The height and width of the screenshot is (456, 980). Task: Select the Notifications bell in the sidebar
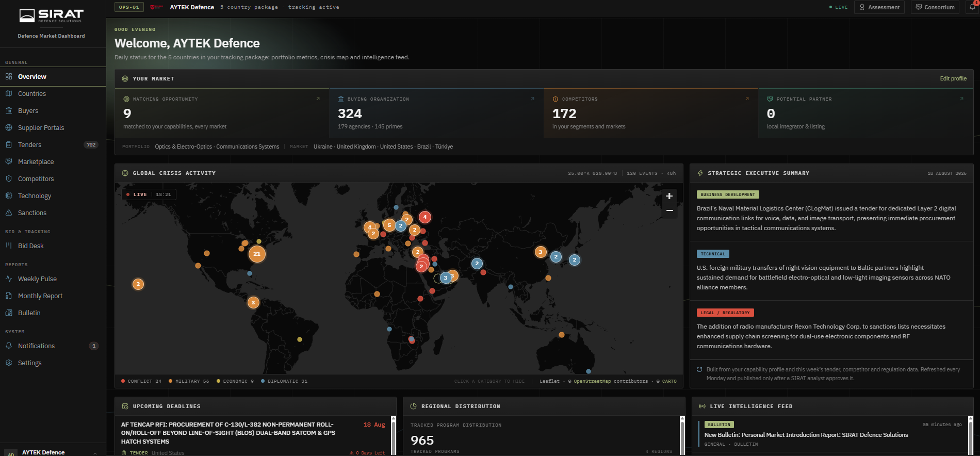(x=9, y=346)
